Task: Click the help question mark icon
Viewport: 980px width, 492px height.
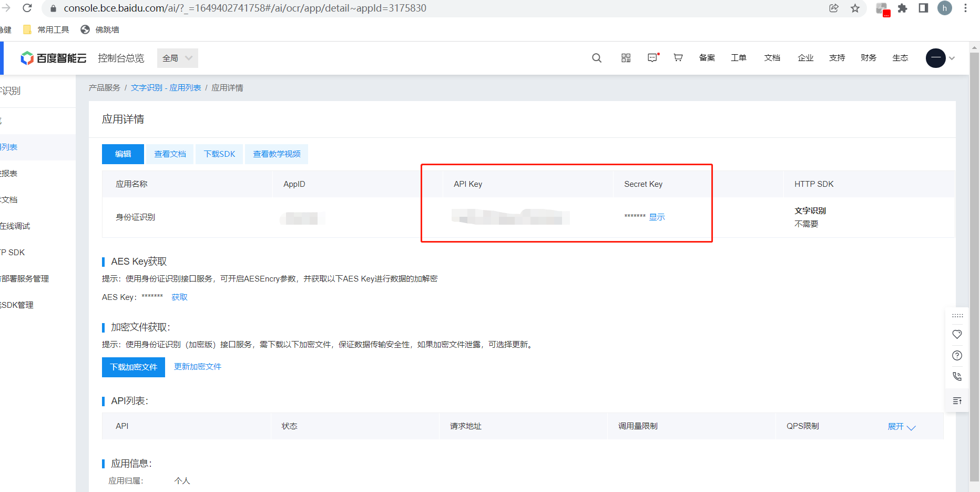Action: [957, 355]
